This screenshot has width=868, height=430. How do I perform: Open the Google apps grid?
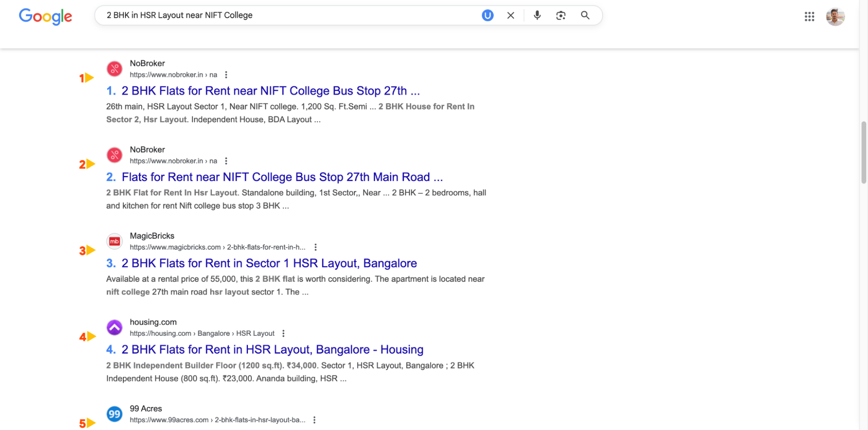click(x=809, y=17)
